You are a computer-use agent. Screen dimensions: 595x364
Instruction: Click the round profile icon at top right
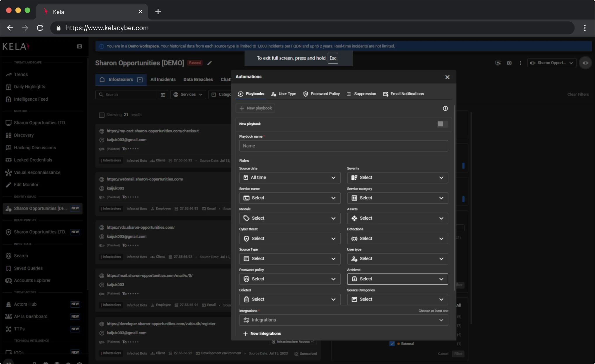[x=585, y=63]
